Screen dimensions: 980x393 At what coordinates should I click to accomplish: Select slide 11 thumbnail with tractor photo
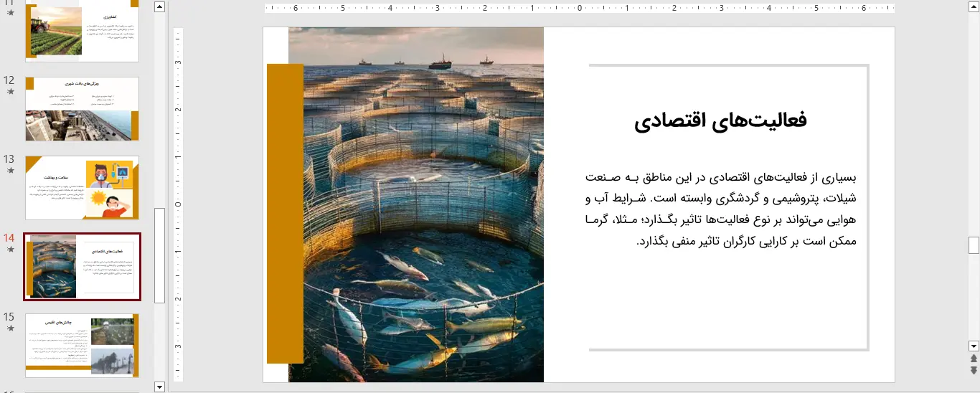pyautogui.click(x=82, y=32)
